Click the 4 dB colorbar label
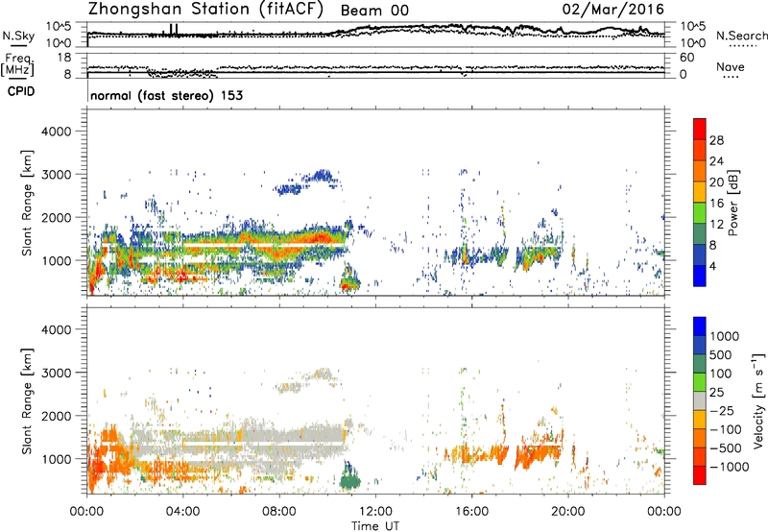 713,267
